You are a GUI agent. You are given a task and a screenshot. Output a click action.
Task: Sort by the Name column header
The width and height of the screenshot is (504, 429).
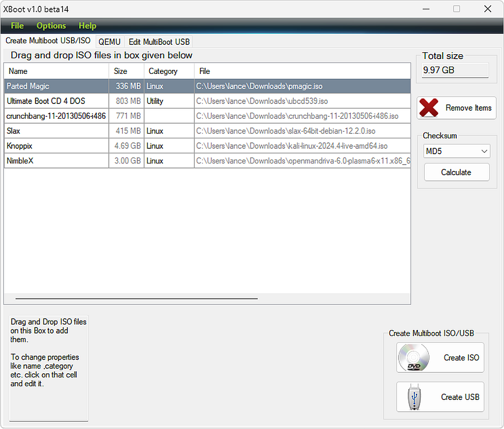56,71
